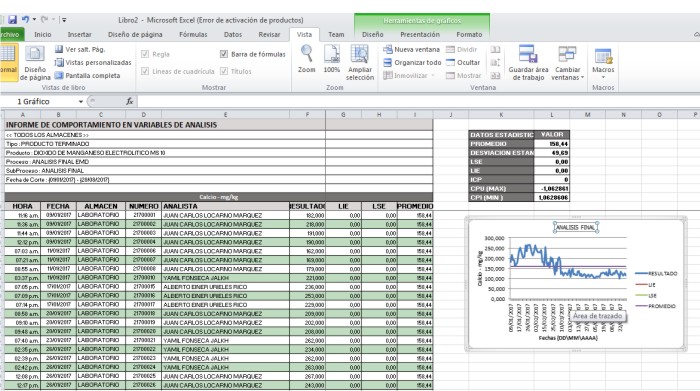
Task: Open chart tools Presentación tab
Action: (420, 34)
